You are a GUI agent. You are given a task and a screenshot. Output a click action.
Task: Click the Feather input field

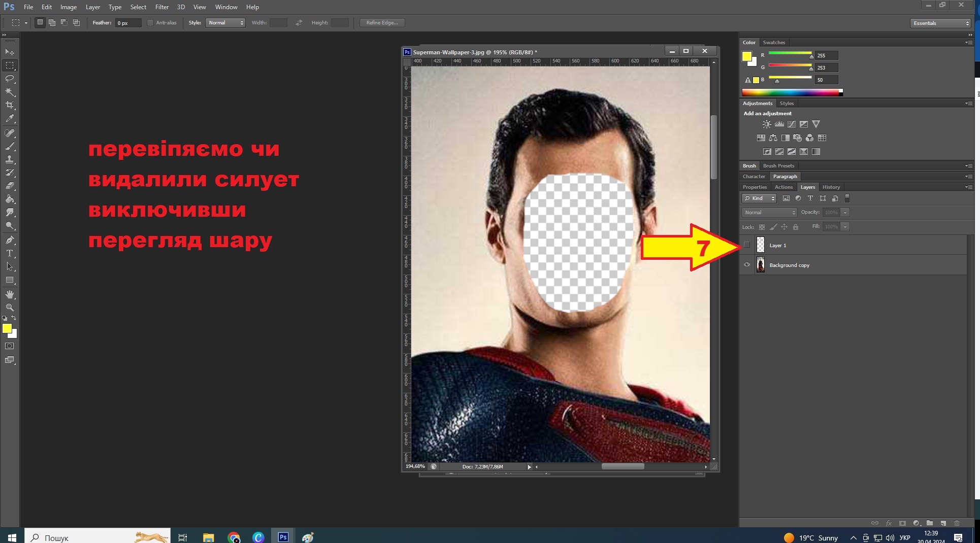point(128,23)
